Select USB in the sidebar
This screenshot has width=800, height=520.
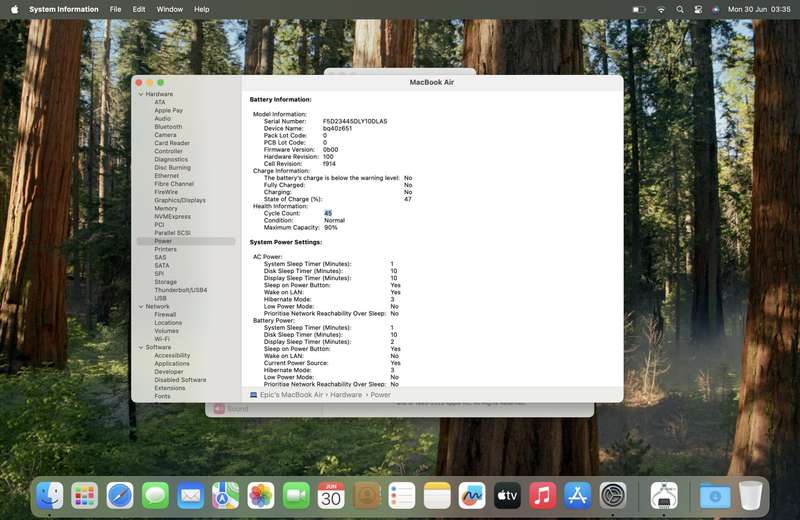160,298
